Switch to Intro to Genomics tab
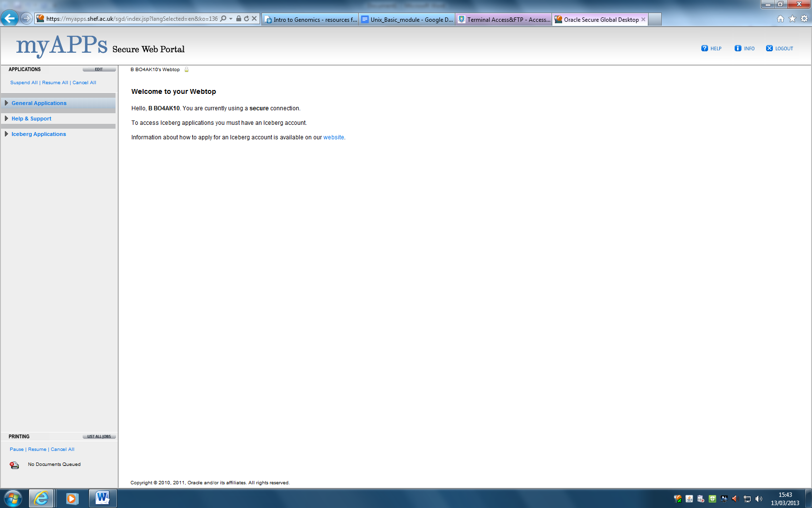Image resolution: width=812 pixels, height=508 pixels. (x=310, y=20)
